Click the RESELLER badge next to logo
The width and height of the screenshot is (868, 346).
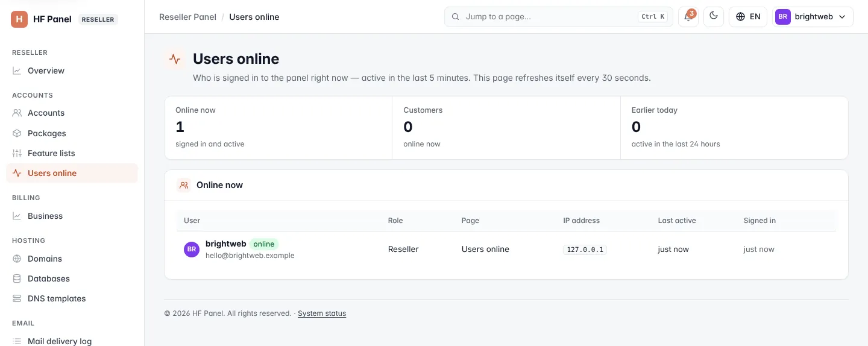tap(98, 19)
